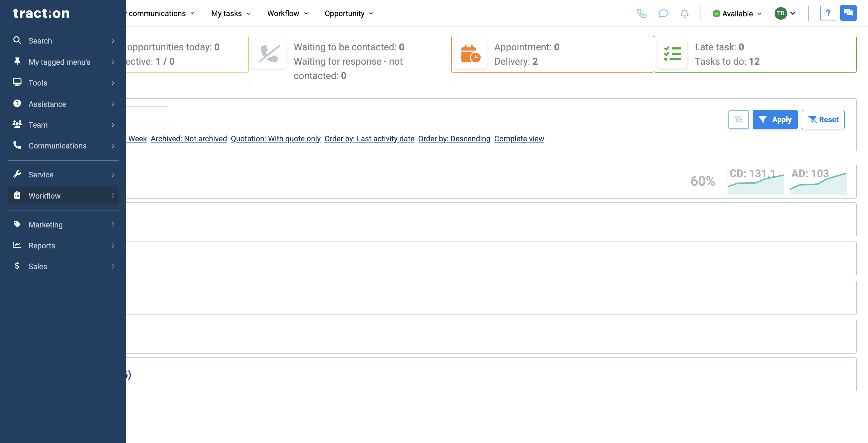Open the My tasks dropdown
This screenshot has height=443, width=868.
coord(230,13)
